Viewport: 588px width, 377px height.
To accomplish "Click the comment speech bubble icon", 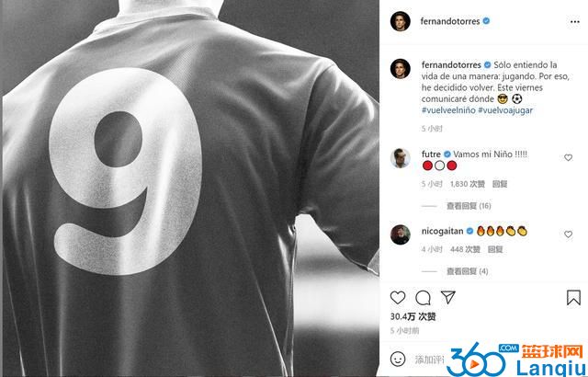I will pos(423,298).
